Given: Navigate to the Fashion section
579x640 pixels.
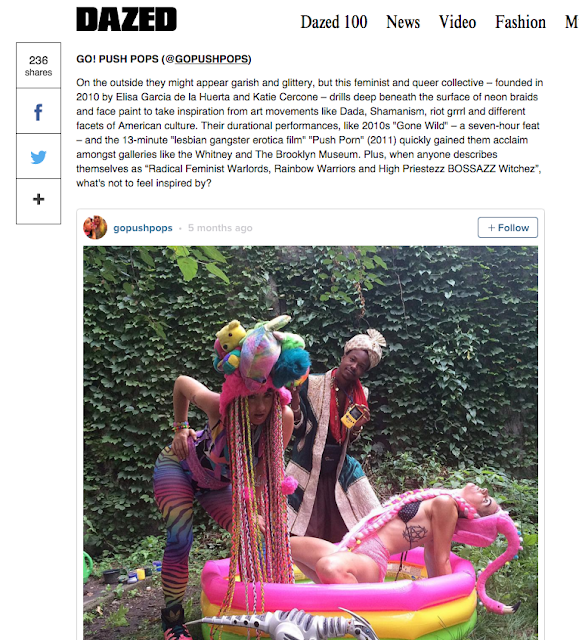Looking at the screenshot, I should (x=520, y=22).
